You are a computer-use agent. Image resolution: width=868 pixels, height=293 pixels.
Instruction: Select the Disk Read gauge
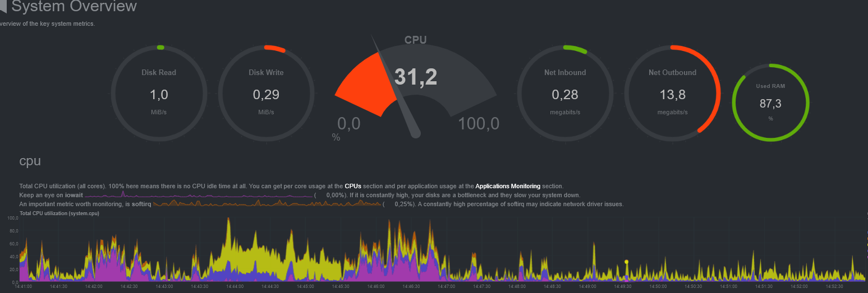click(158, 93)
